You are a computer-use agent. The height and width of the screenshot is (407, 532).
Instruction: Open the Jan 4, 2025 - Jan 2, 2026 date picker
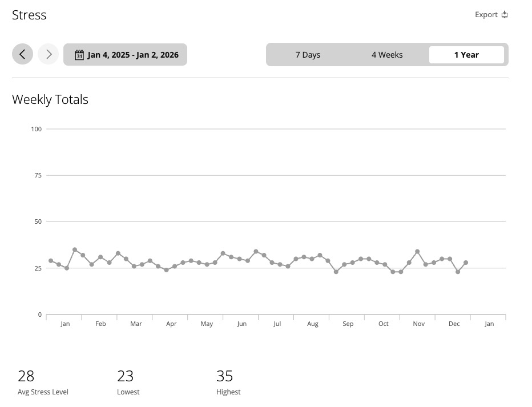pos(132,55)
